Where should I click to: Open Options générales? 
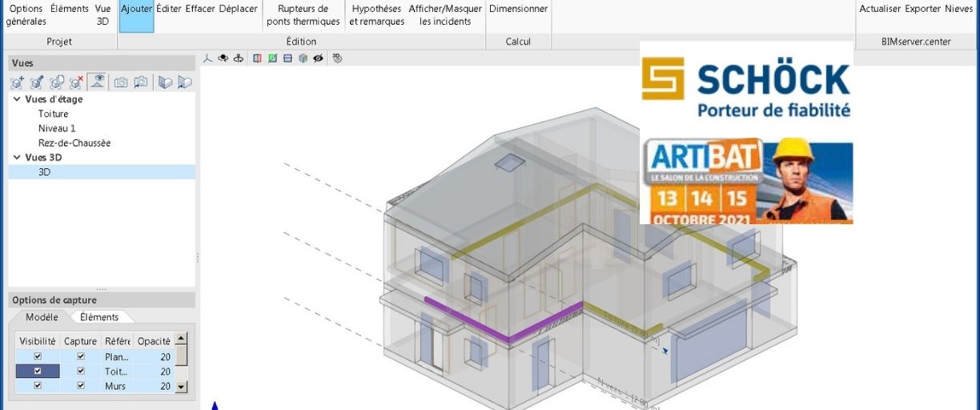point(26,15)
